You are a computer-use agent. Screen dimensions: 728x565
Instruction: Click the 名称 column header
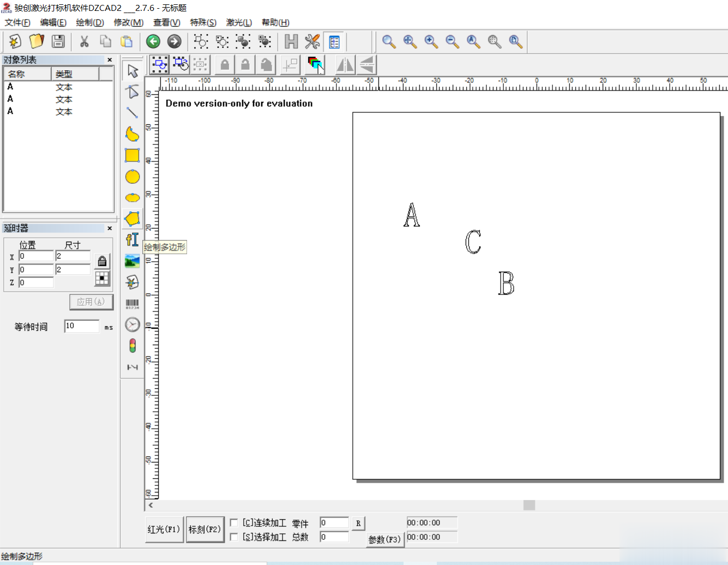28,74
